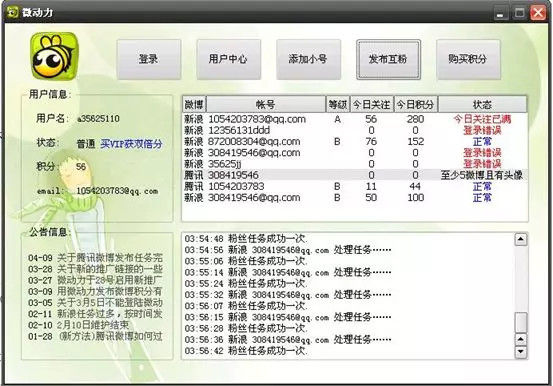Select the 发布互粉 button
Screen dimensions: 553x386
pos(388,59)
